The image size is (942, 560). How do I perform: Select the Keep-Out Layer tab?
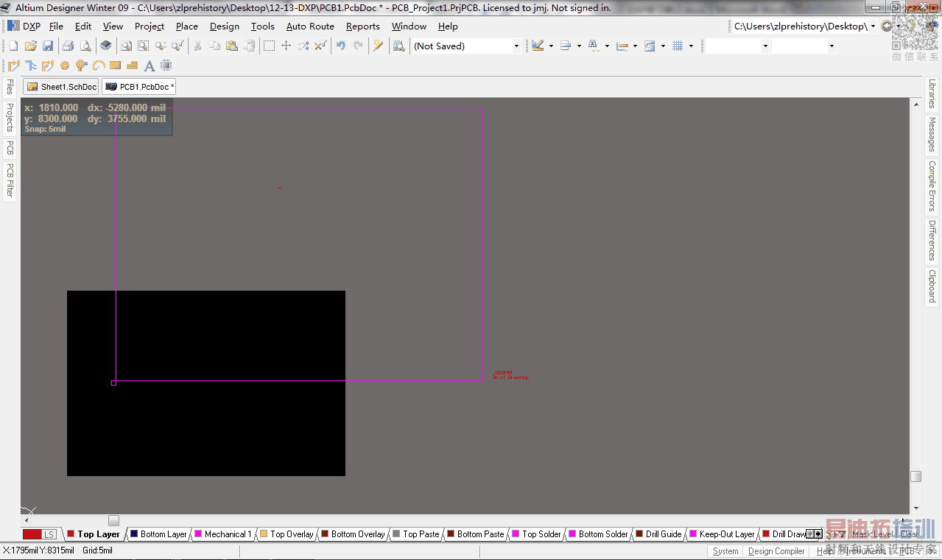pos(726,534)
